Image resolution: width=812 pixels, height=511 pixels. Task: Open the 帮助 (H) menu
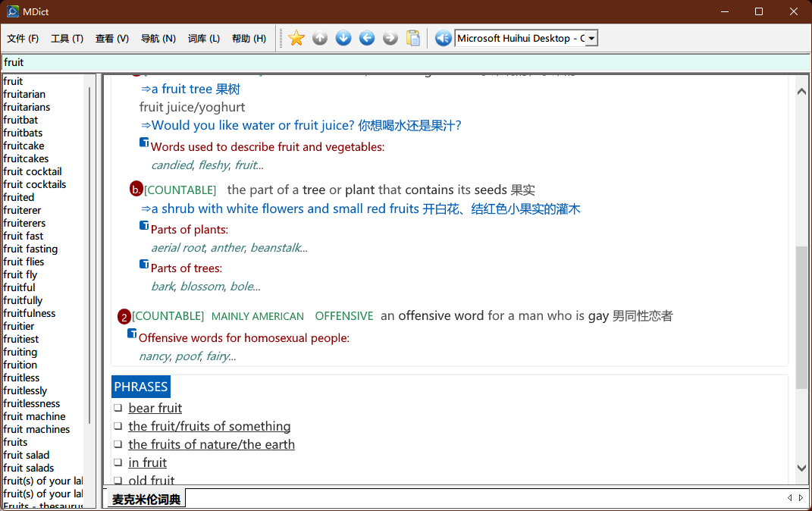(x=249, y=39)
